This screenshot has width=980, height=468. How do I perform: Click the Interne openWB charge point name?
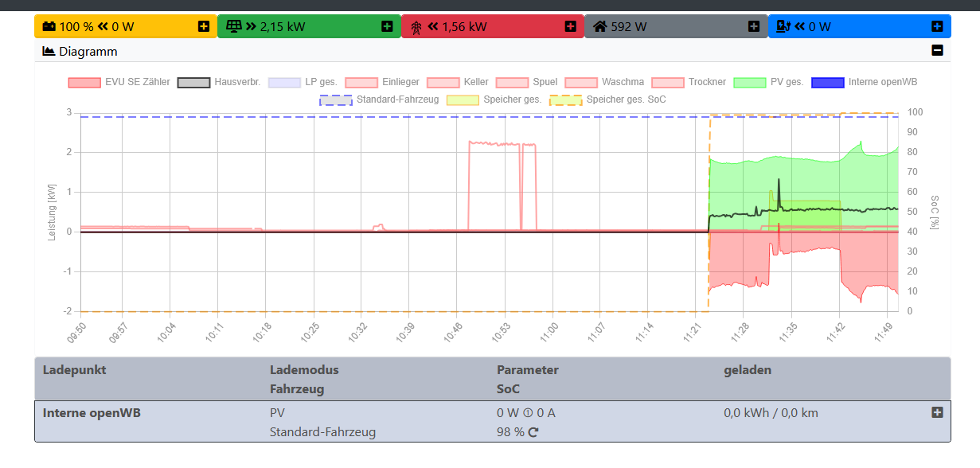point(92,413)
